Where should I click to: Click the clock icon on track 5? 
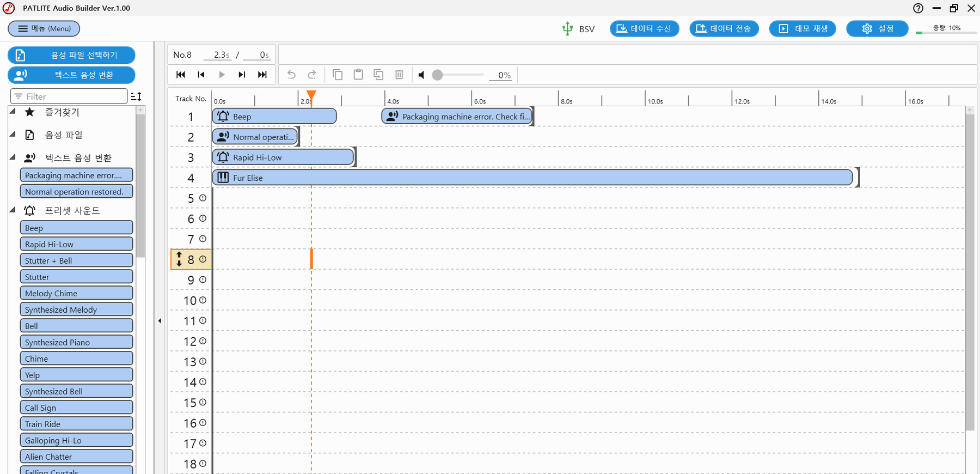(203, 198)
